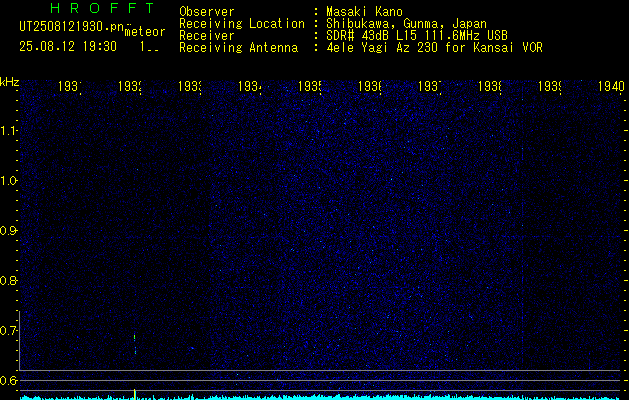Click the "Receiver" field label
The height and width of the screenshot is (400, 629).
pyautogui.click(x=207, y=36)
